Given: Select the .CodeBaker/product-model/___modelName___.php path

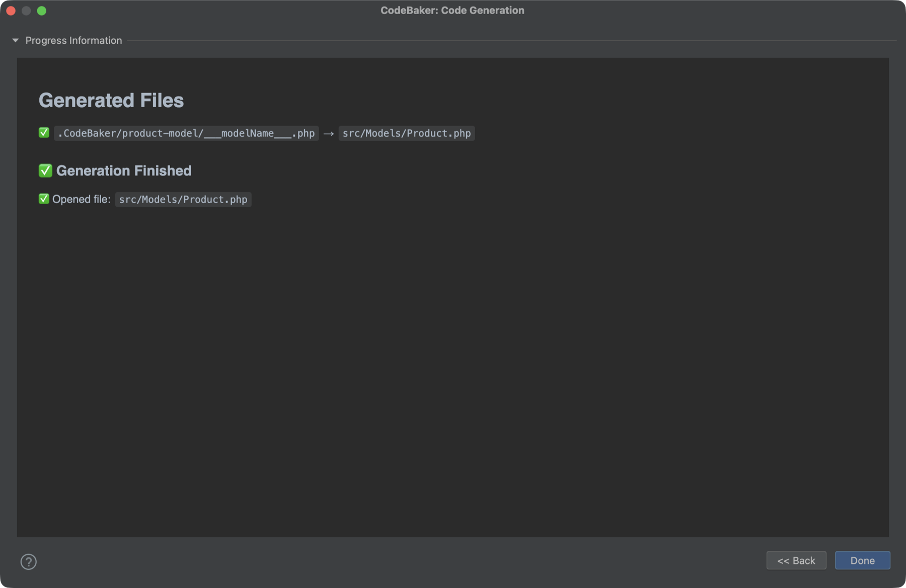Looking at the screenshot, I should click(x=186, y=133).
